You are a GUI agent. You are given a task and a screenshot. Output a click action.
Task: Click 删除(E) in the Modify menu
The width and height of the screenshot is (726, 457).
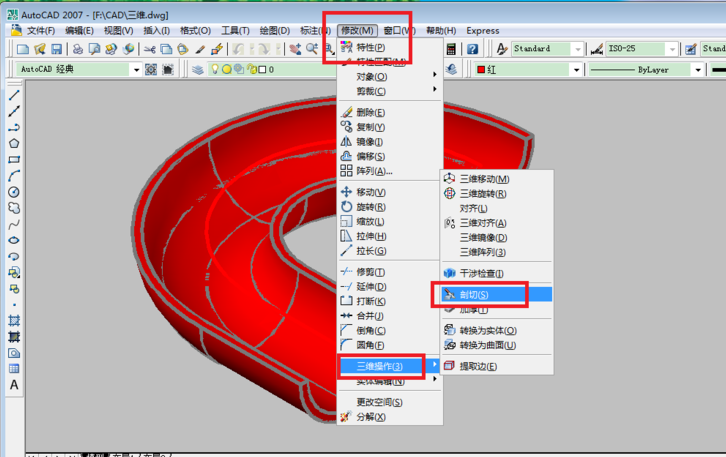click(x=370, y=113)
